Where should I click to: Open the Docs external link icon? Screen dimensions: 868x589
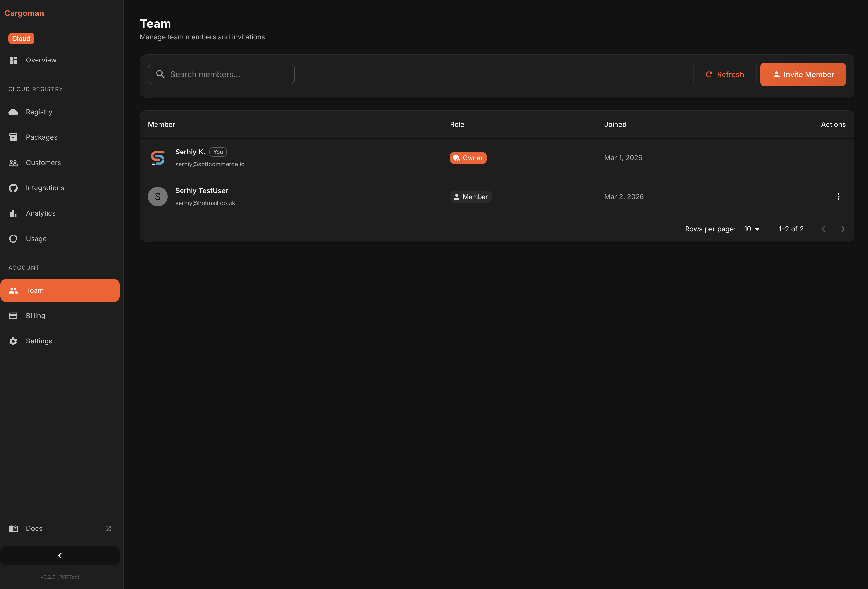pyautogui.click(x=108, y=529)
